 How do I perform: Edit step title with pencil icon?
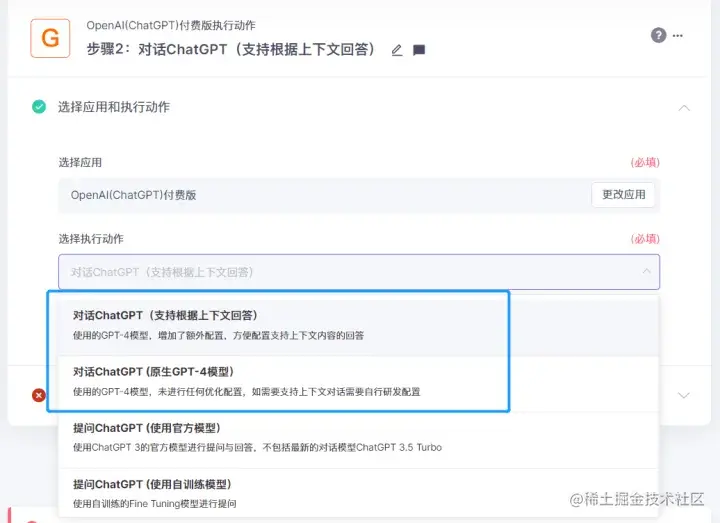click(397, 50)
